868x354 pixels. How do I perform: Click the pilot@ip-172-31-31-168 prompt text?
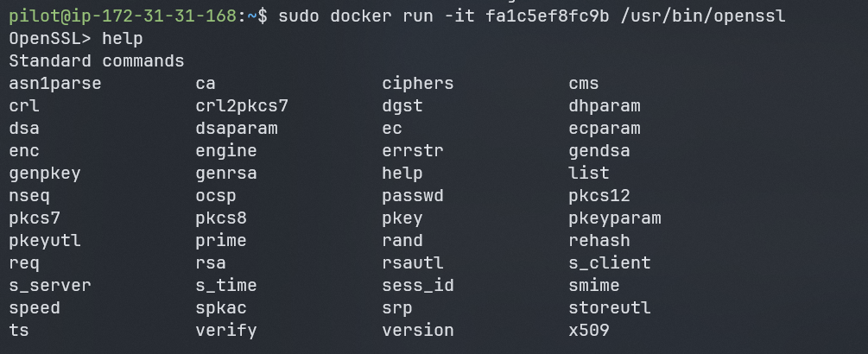pos(123,16)
